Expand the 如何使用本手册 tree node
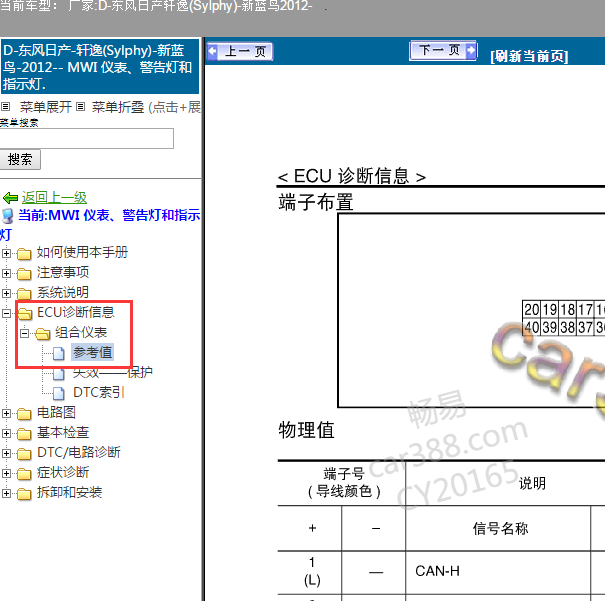 [x=6, y=253]
